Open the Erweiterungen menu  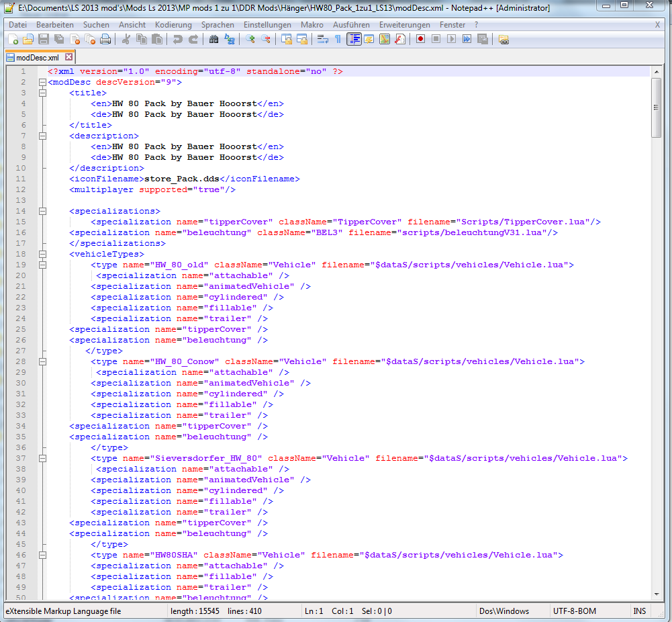405,25
